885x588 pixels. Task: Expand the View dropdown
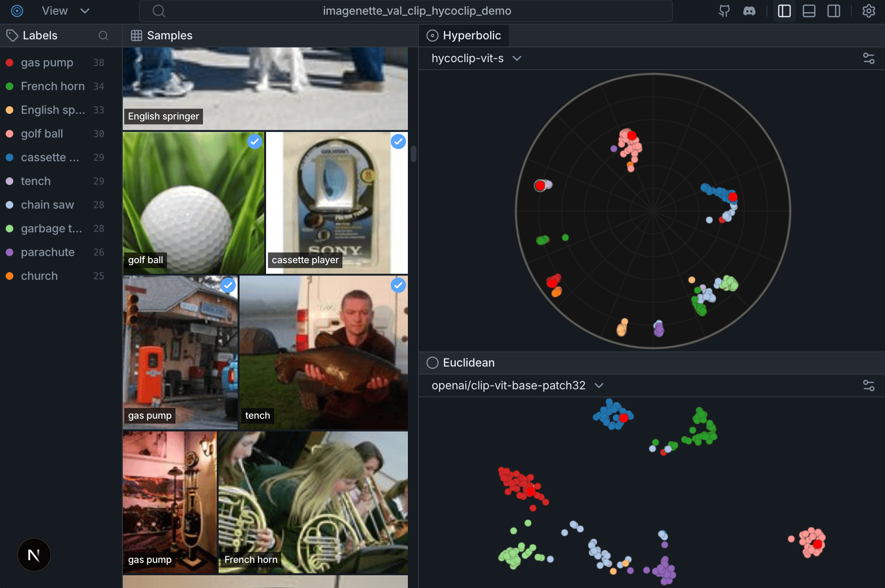[84, 10]
